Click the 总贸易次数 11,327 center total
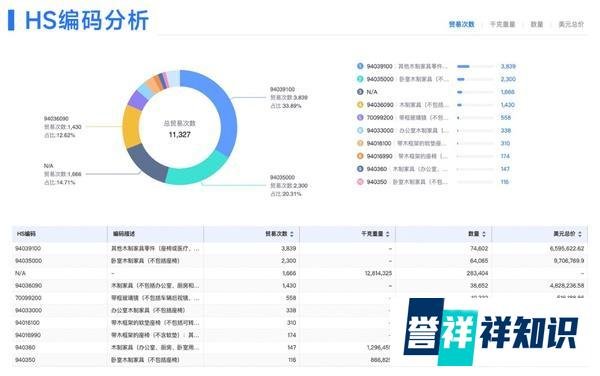 point(179,129)
